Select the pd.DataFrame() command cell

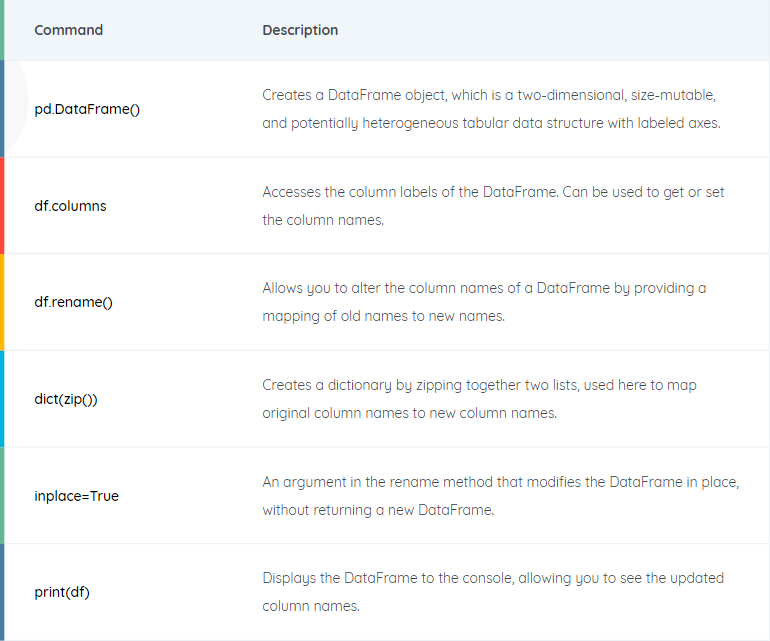(87, 109)
